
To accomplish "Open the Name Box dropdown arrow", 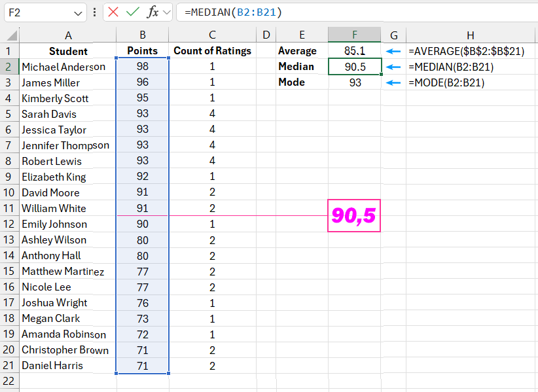I will 79,12.
